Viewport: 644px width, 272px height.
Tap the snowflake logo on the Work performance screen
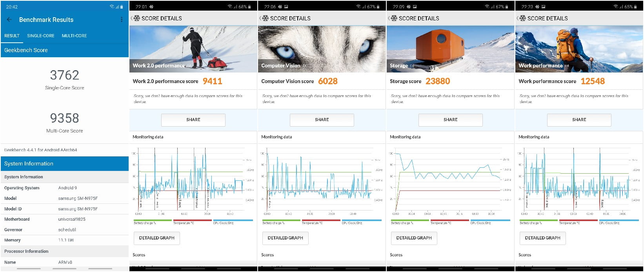click(x=522, y=18)
